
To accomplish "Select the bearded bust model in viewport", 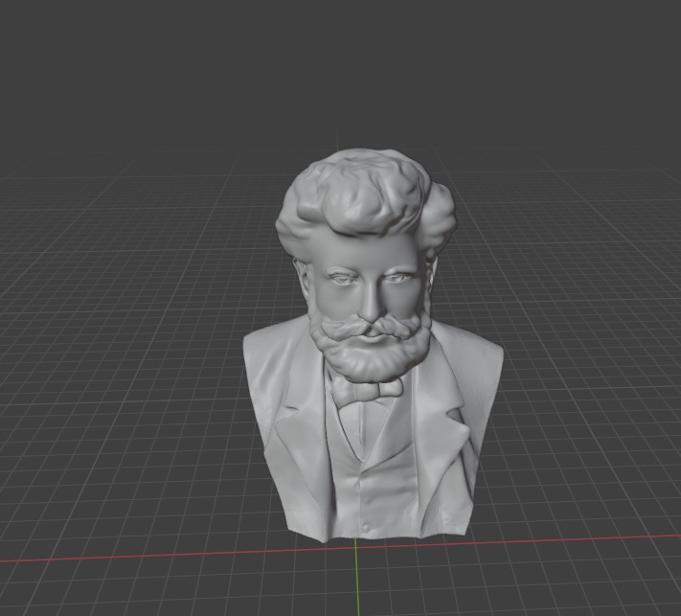I will pyautogui.click(x=373, y=348).
